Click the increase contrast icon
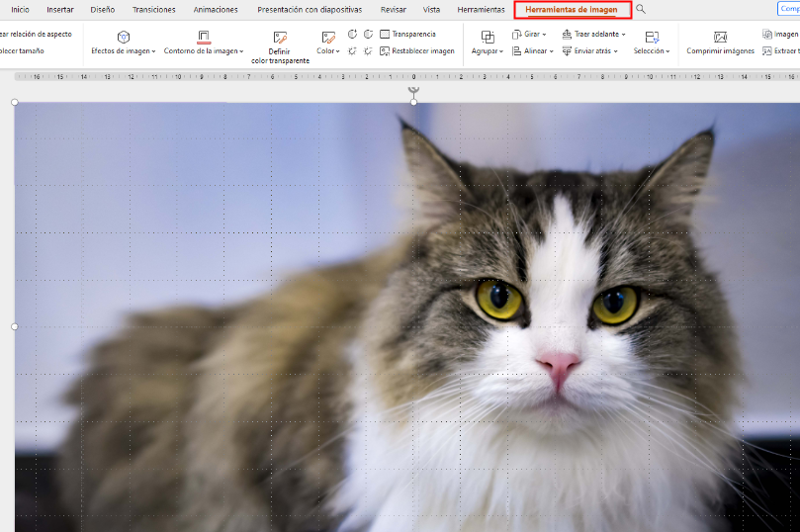800x532 pixels. 353,35
